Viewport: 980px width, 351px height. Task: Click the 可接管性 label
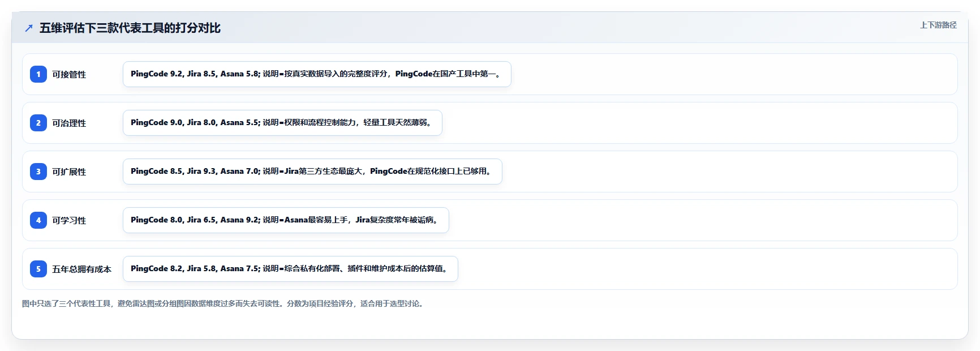click(69, 74)
